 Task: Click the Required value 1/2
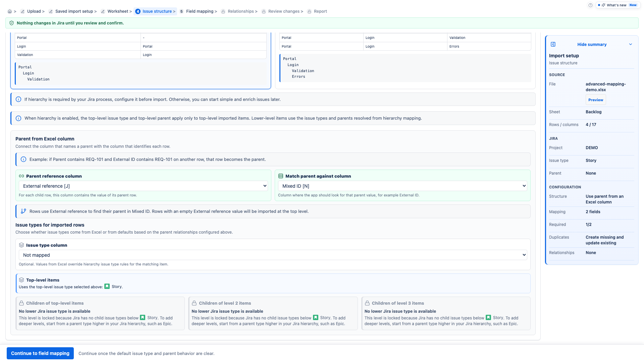point(589,225)
